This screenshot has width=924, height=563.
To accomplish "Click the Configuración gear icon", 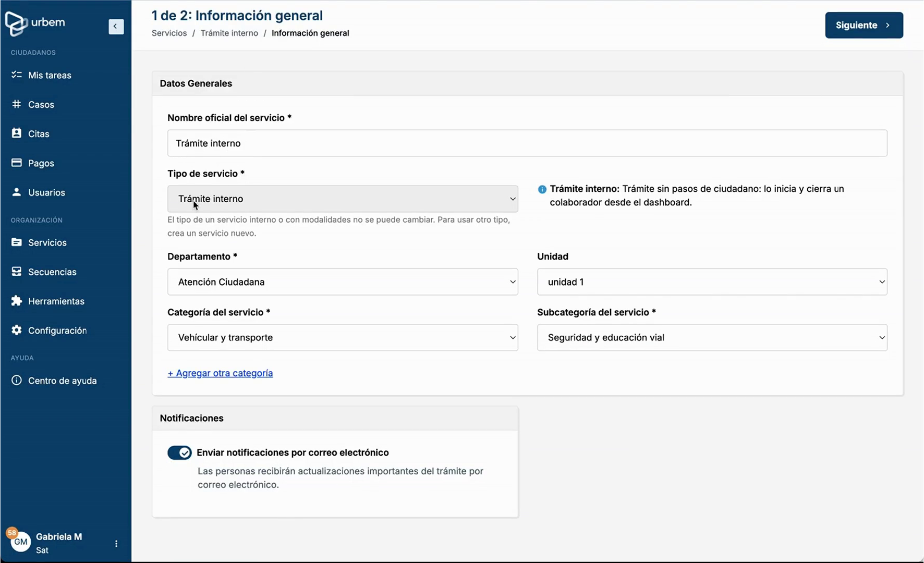I will pos(17,330).
